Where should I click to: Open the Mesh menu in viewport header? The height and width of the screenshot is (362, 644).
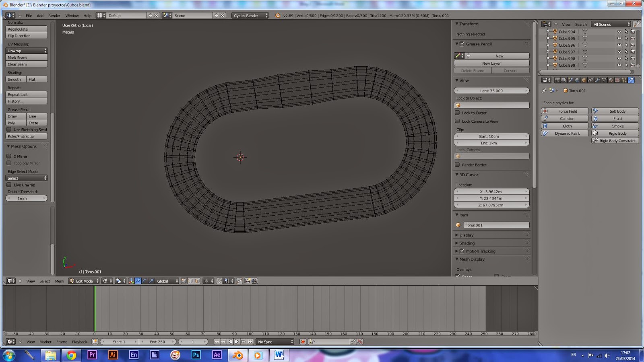[x=59, y=281]
